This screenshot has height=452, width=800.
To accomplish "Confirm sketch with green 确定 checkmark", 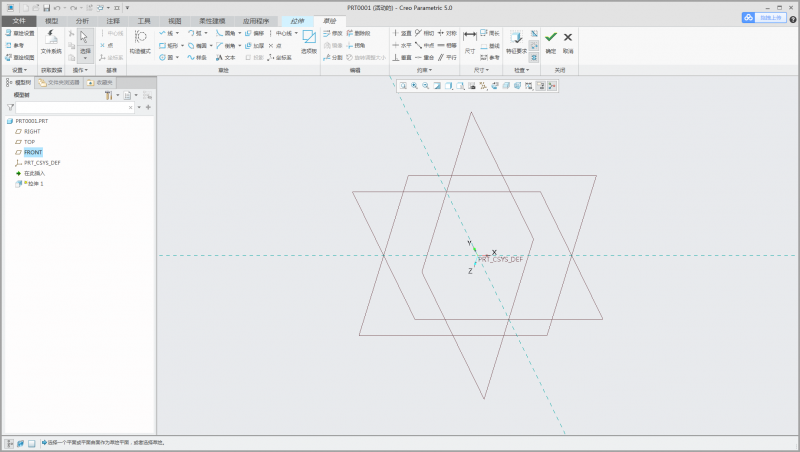I will [551, 42].
